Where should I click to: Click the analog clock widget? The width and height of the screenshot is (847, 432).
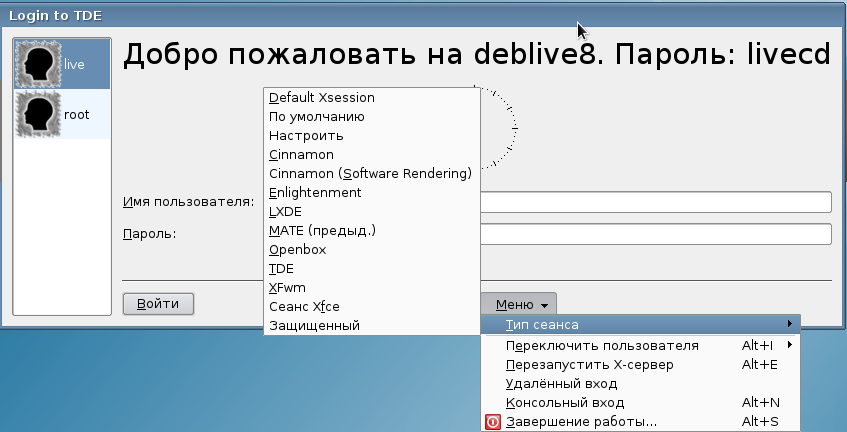pos(499,128)
